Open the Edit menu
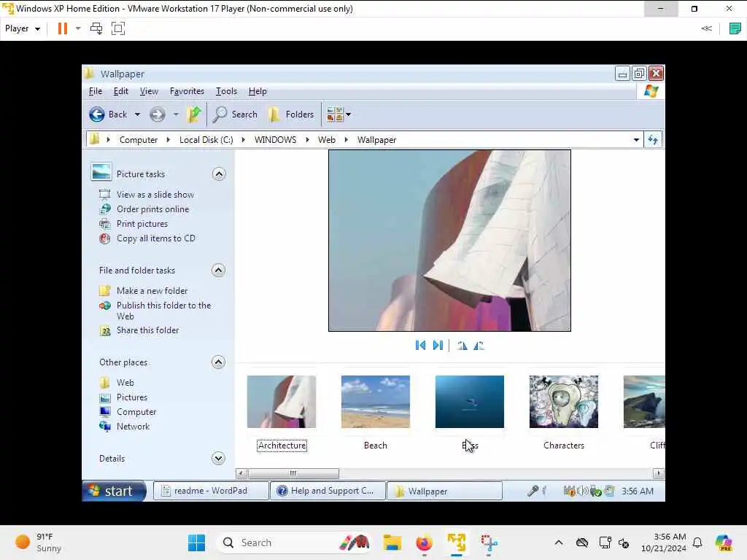 (x=120, y=91)
